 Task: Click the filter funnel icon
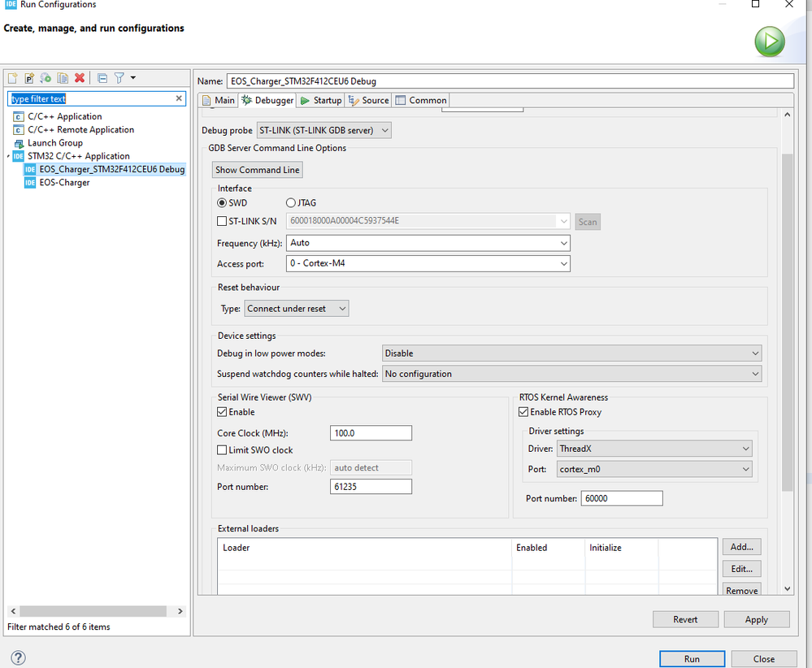[x=119, y=78]
